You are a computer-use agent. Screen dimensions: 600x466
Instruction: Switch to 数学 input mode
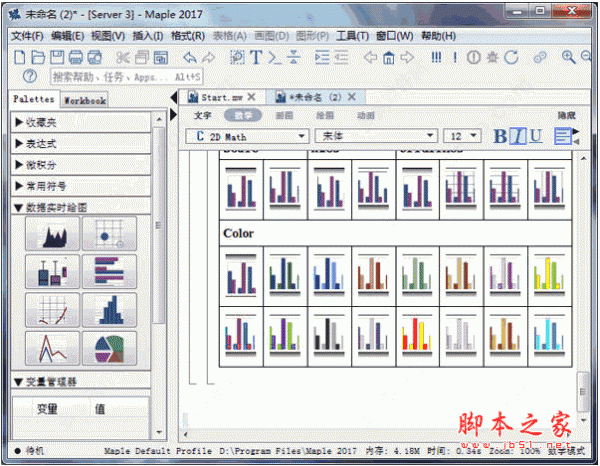243,115
